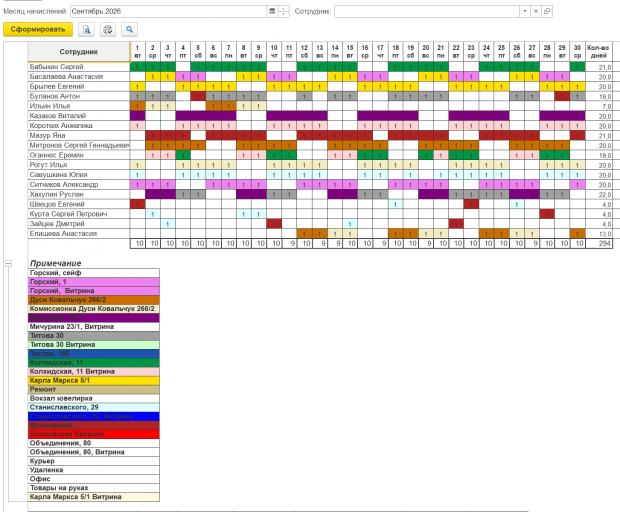Click the print report icon
This screenshot has width=620, height=512.
coord(108,29)
